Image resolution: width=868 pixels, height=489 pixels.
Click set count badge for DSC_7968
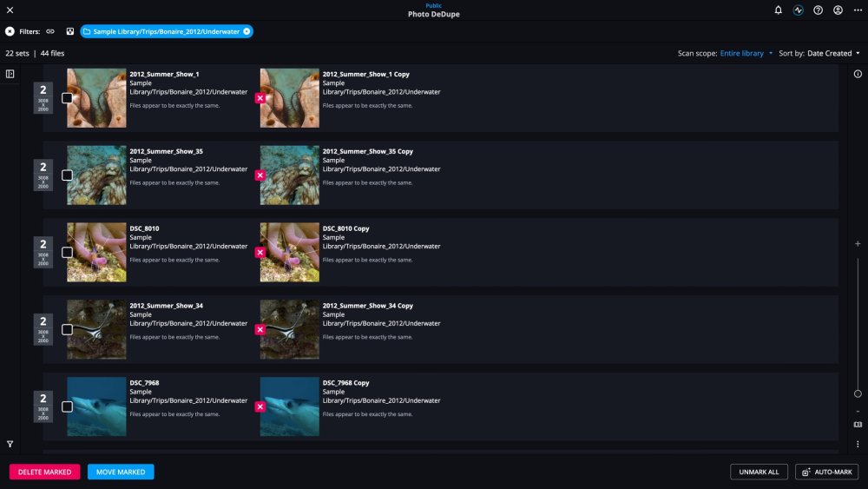pos(43,406)
